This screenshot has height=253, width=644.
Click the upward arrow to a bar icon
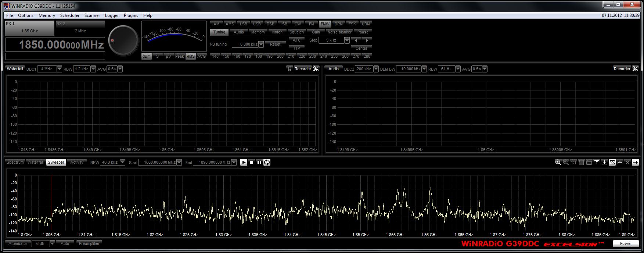point(597,162)
